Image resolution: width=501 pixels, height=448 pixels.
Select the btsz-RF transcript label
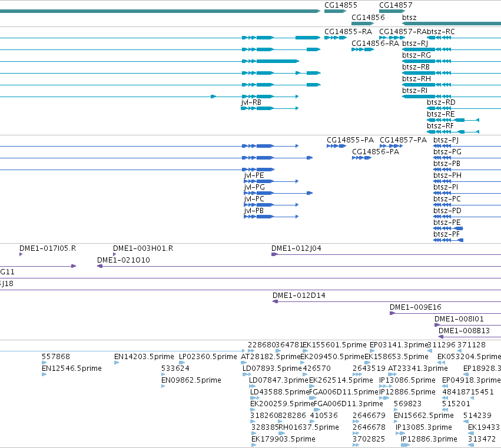click(x=440, y=126)
